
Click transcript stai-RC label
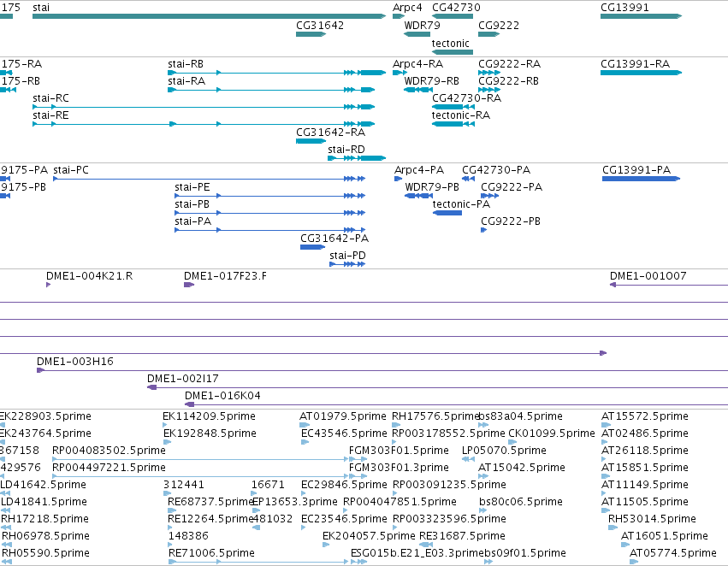[x=50, y=98]
